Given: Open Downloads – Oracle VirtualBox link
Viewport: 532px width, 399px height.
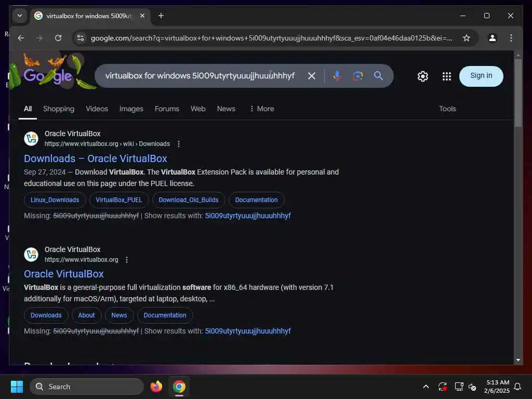Looking at the screenshot, I should click(x=96, y=158).
